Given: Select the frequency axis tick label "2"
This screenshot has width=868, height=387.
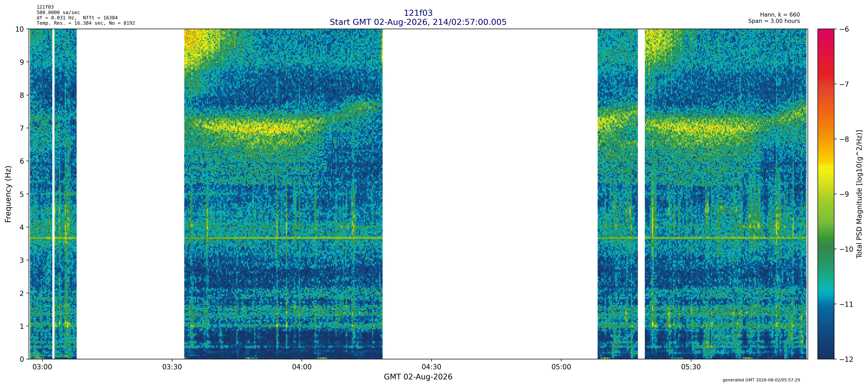Looking at the screenshot, I should 22,293.
